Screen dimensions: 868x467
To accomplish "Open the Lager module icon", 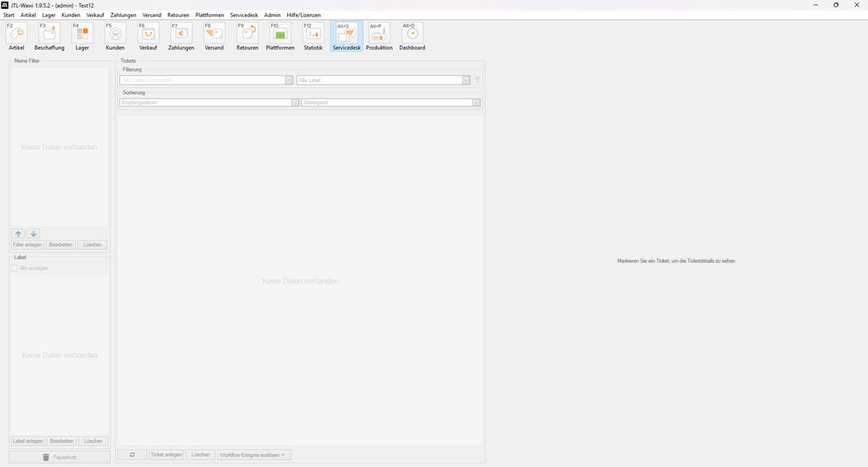I will point(82,33).
